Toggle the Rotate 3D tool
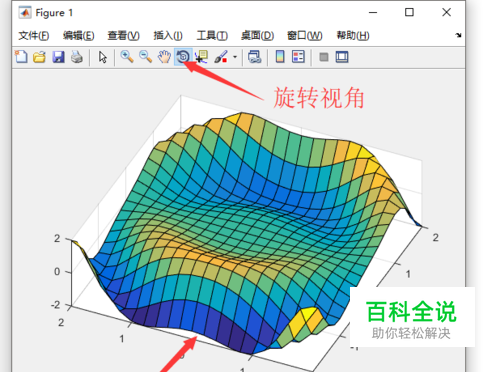This screenshot has height=372, width=500. click(183, 57)
